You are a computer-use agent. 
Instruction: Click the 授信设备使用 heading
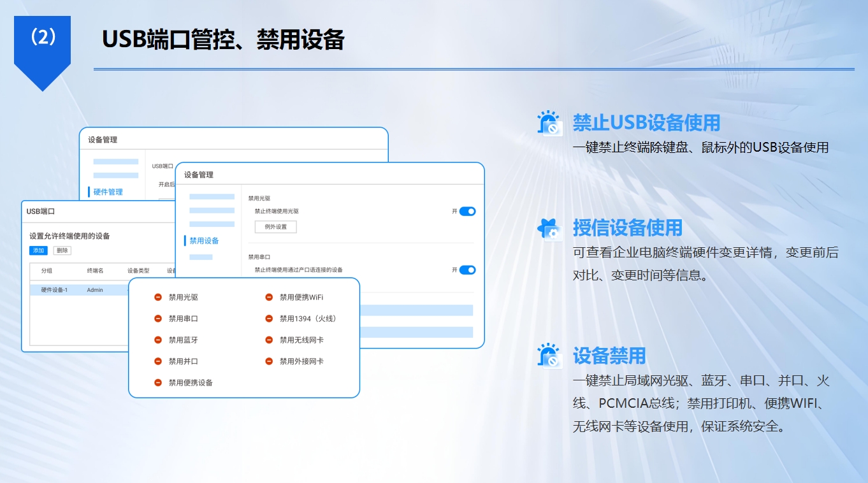628,227
